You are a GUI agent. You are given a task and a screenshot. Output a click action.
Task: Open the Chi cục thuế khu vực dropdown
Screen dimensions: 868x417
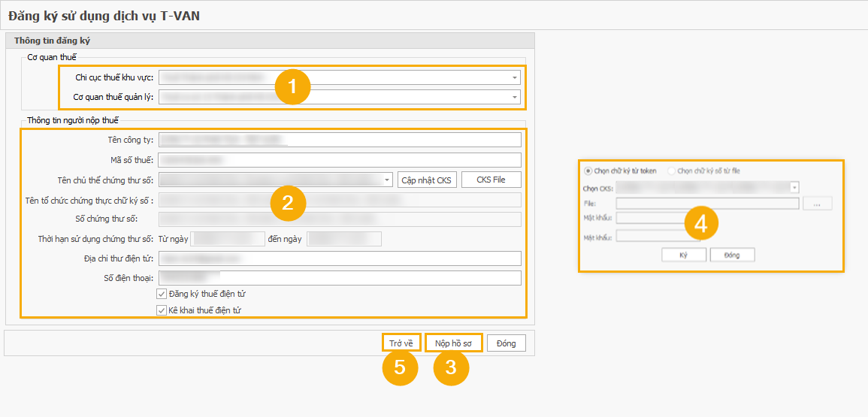(x=515, y=77)
